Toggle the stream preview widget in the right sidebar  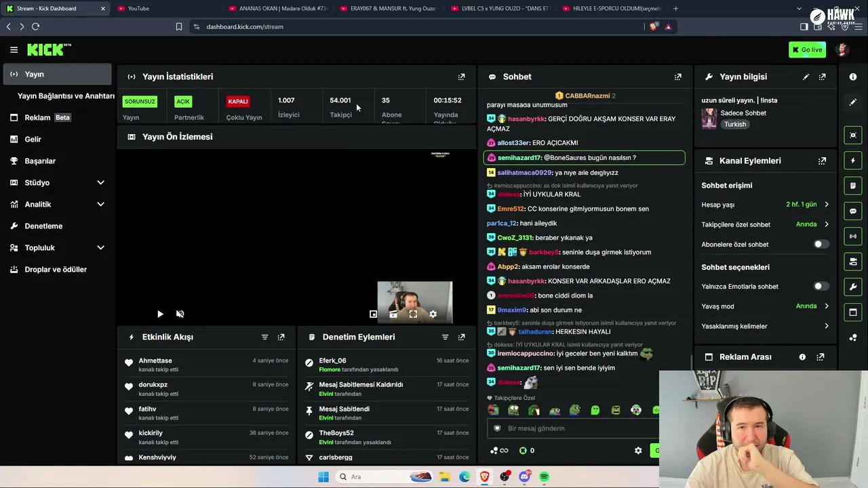pyautogui.click(x=853, y=135)
